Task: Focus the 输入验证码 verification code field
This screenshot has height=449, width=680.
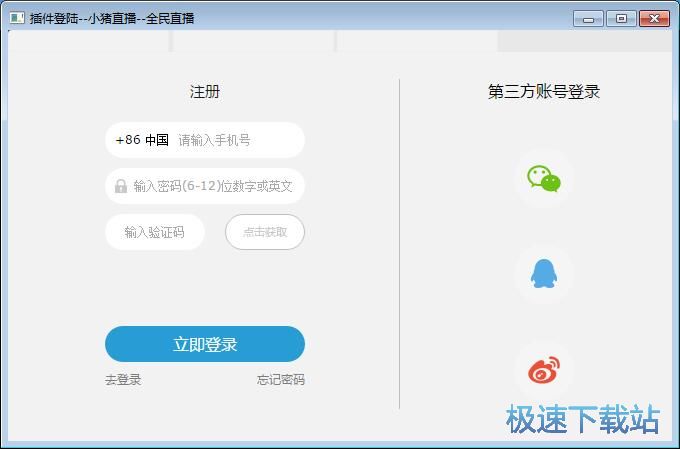Action: (x=155, y=232)
